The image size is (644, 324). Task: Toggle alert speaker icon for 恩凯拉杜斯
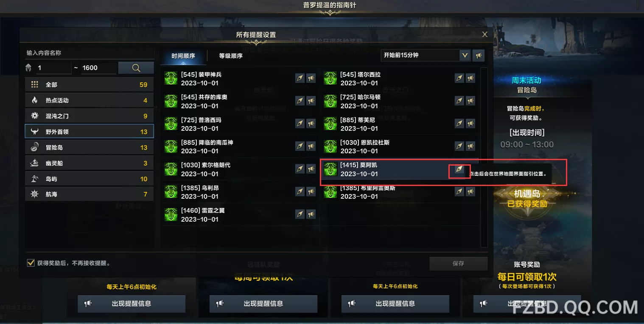(x=470, y=146)
